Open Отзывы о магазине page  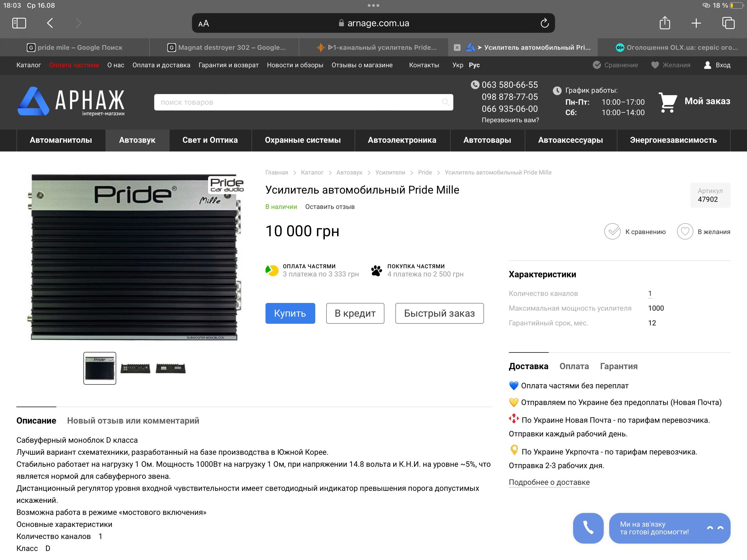click(x=362, y=65)
